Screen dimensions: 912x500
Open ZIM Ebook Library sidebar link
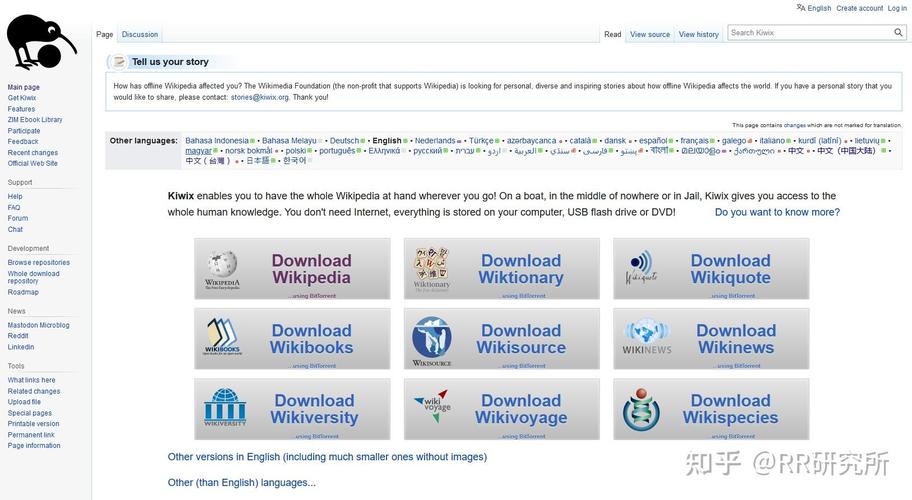[35, 120]
